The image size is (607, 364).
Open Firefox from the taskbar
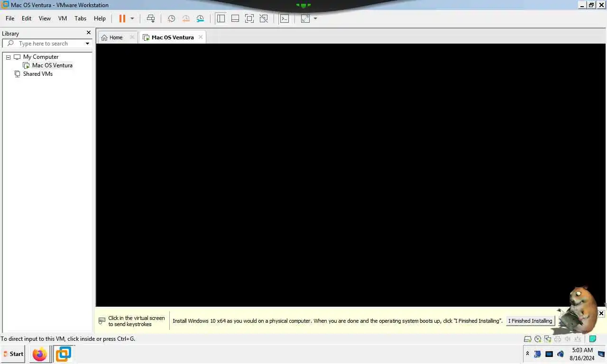point(40,354)
